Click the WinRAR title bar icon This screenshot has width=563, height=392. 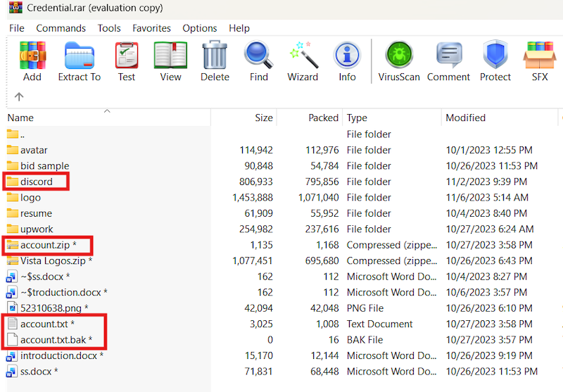coord(15,7)
